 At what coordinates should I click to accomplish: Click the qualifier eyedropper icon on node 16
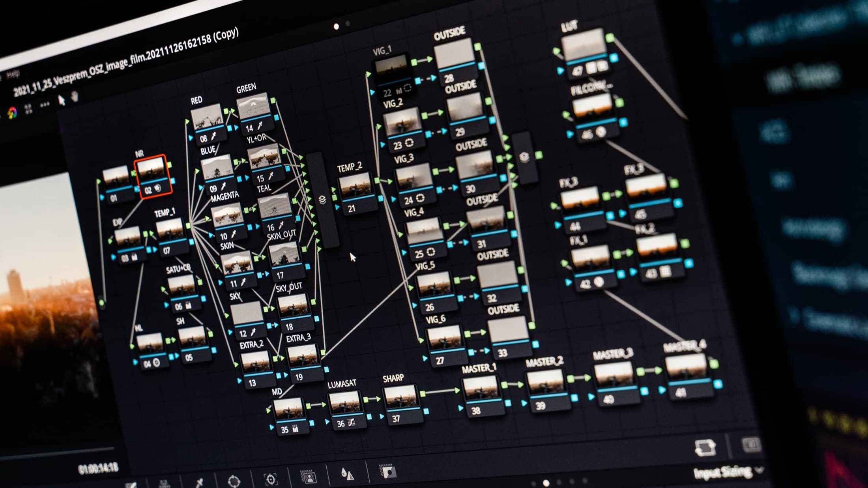coord(281,225)
